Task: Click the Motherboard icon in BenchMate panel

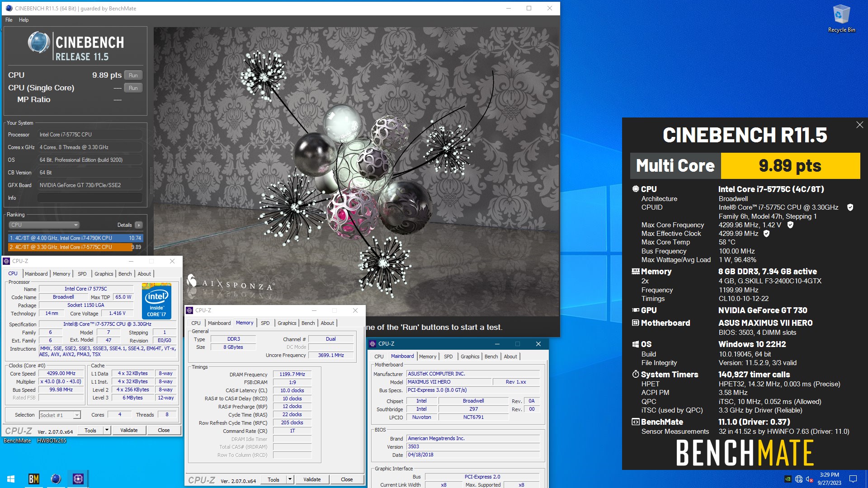Action: (x=635, y=323)
